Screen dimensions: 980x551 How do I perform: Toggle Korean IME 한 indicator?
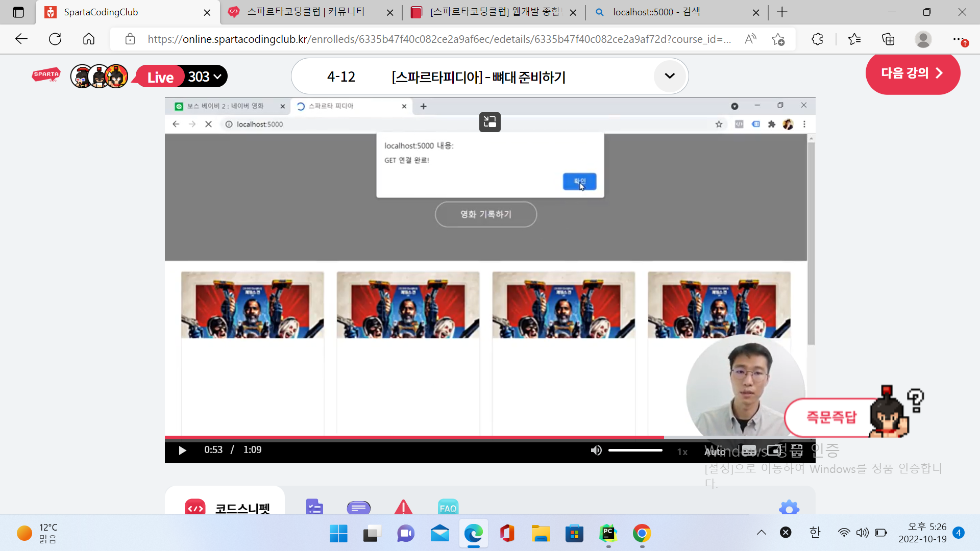click(x=815, y=533)
